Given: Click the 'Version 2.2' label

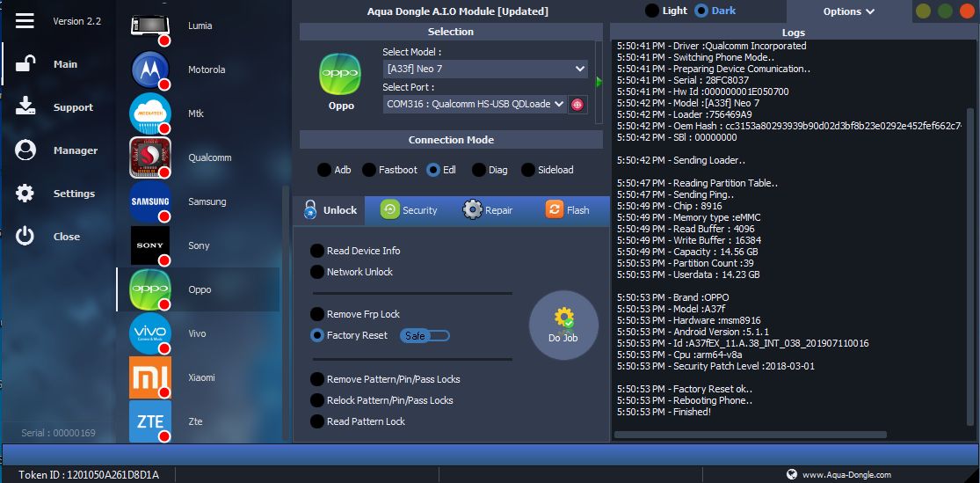Looking at the screenshot, I should (x=76, y=20).
